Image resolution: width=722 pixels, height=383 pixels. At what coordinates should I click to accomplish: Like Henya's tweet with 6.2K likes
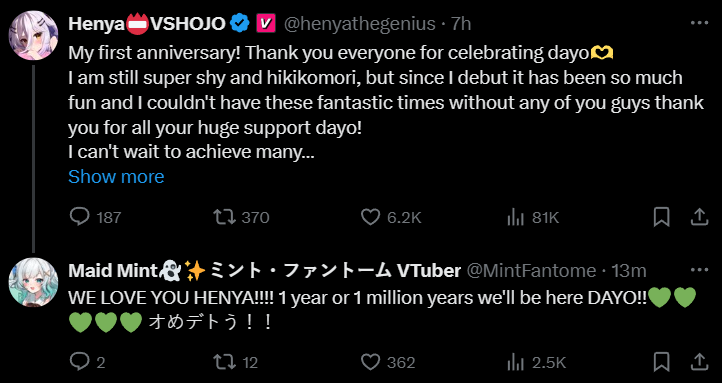click(370, 217)
